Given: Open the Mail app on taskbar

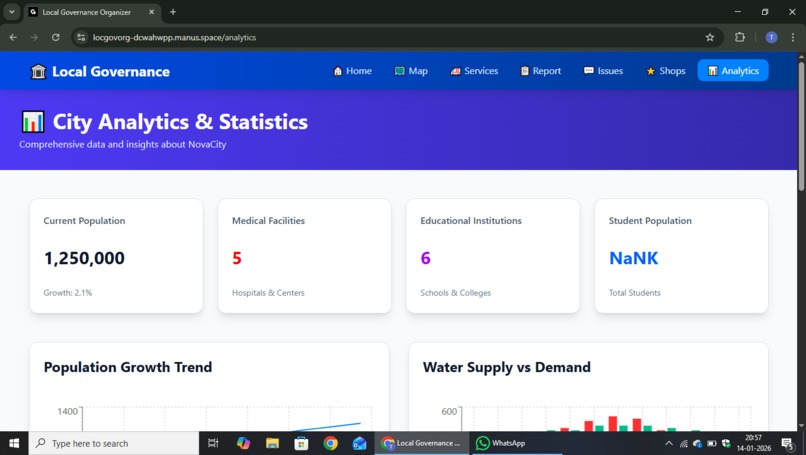Looking at the screenshot, I should pyautogui.click(x=359, y=443).
